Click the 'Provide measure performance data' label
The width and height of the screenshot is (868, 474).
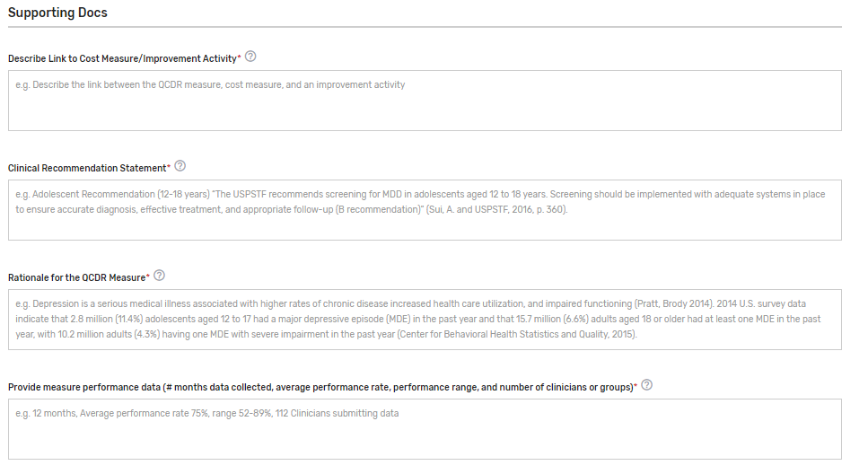[x=319, y=387]
